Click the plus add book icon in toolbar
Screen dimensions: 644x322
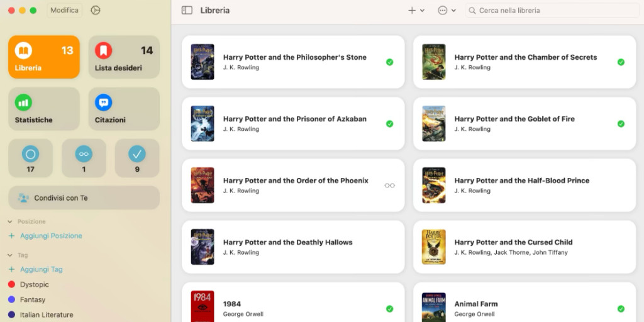coord(412,10)
